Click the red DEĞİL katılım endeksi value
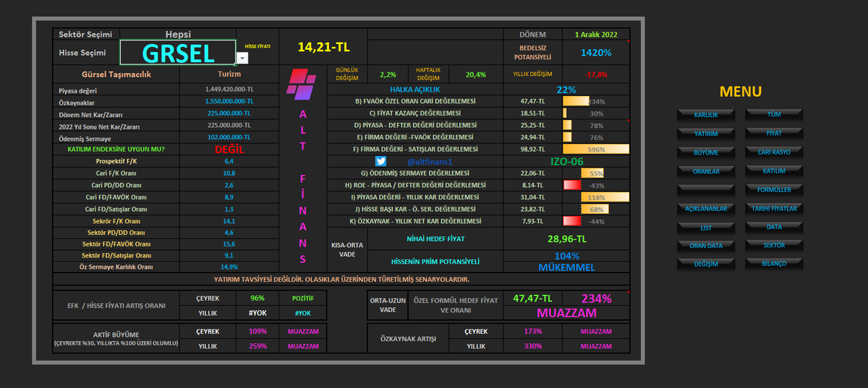Screen dimensions: 868x388 (229, 149)
